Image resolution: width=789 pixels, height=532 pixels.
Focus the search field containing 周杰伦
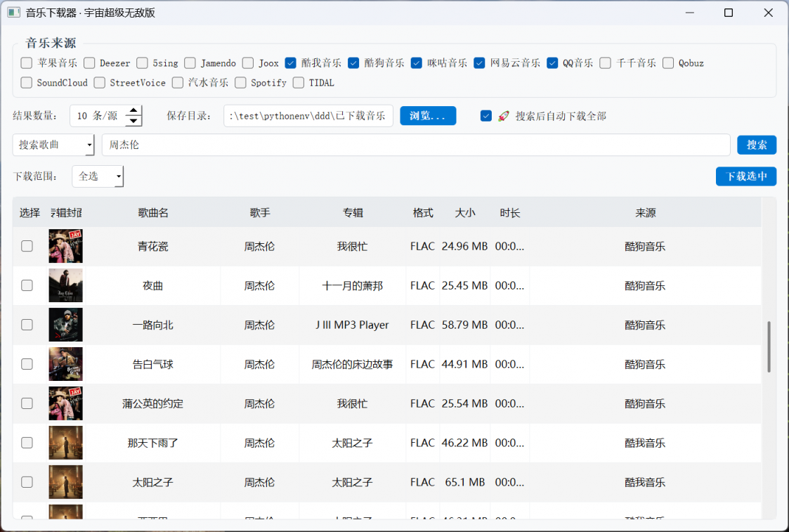point(416,145)
